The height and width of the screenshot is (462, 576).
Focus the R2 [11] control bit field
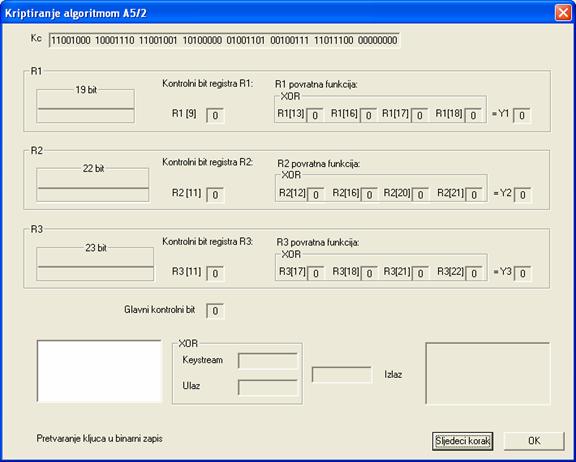tap(215, 195)
